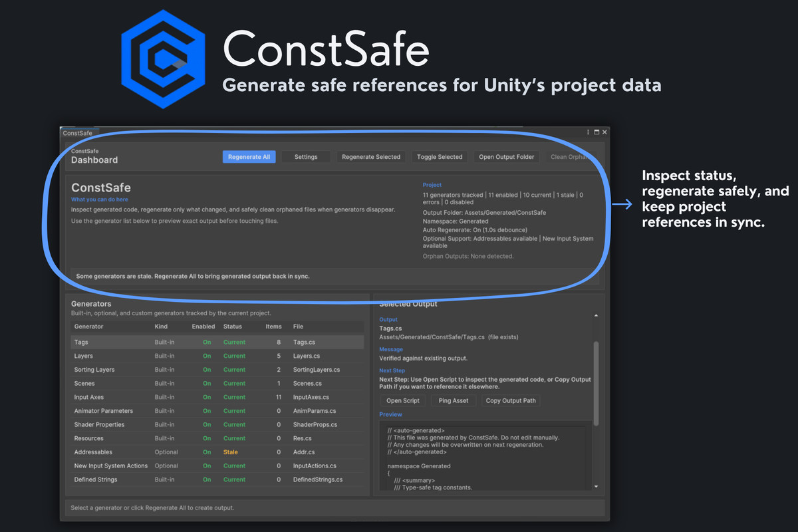Screen dimensions: 798x532
Task: Click the AnimParams.cs file cell
Action: (315, 411)
